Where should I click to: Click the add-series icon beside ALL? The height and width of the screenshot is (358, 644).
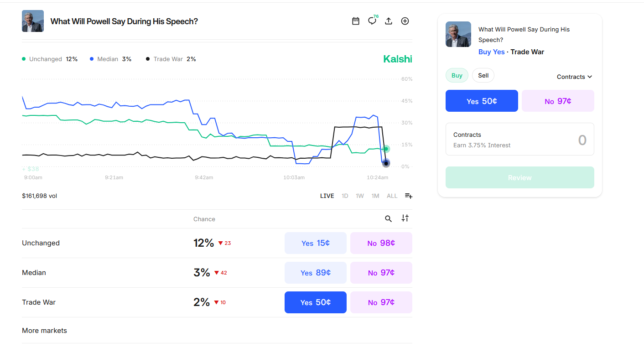pyautogui.click(x=409, y=196)
